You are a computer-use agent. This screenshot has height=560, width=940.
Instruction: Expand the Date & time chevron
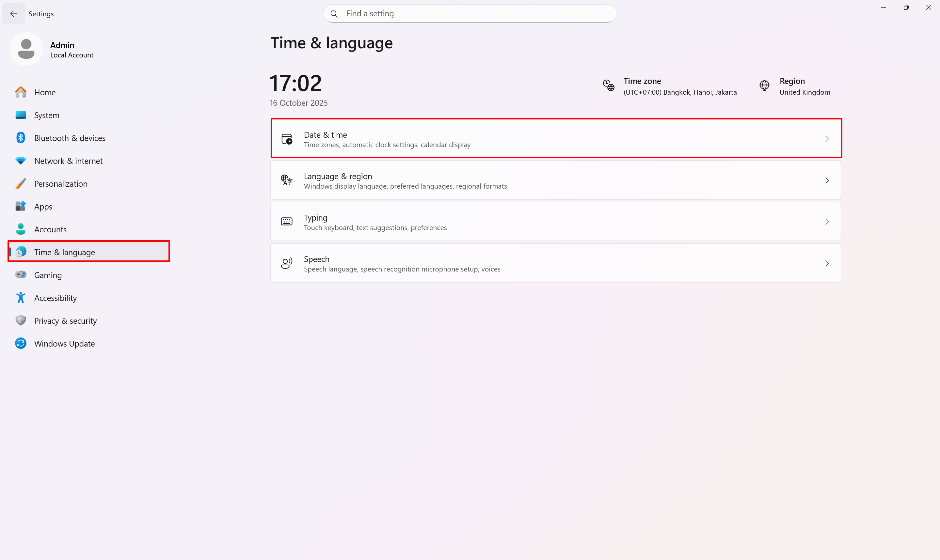tap(827, 139)
